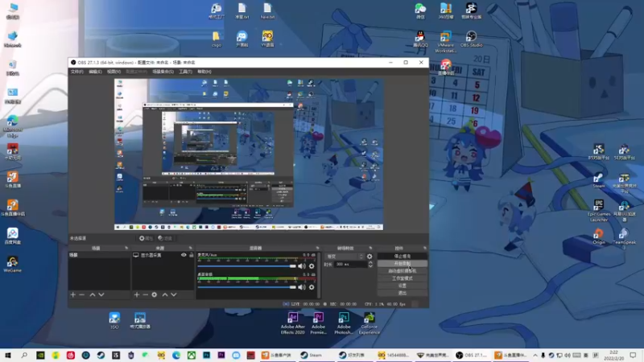Move the scene down in the Scenes dock
Image resolution: width=644 pixels, height=362 pixels.
[x=101, y=294]
